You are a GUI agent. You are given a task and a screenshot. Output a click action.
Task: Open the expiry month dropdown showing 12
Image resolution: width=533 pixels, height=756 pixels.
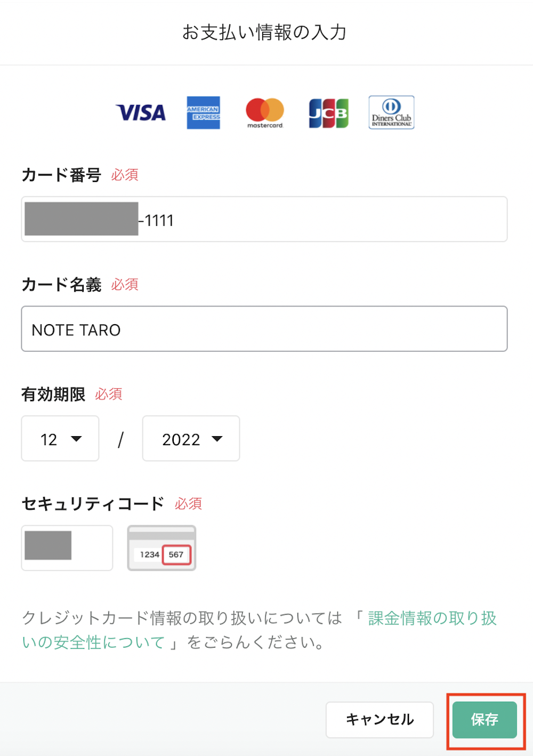click(60, 438)
